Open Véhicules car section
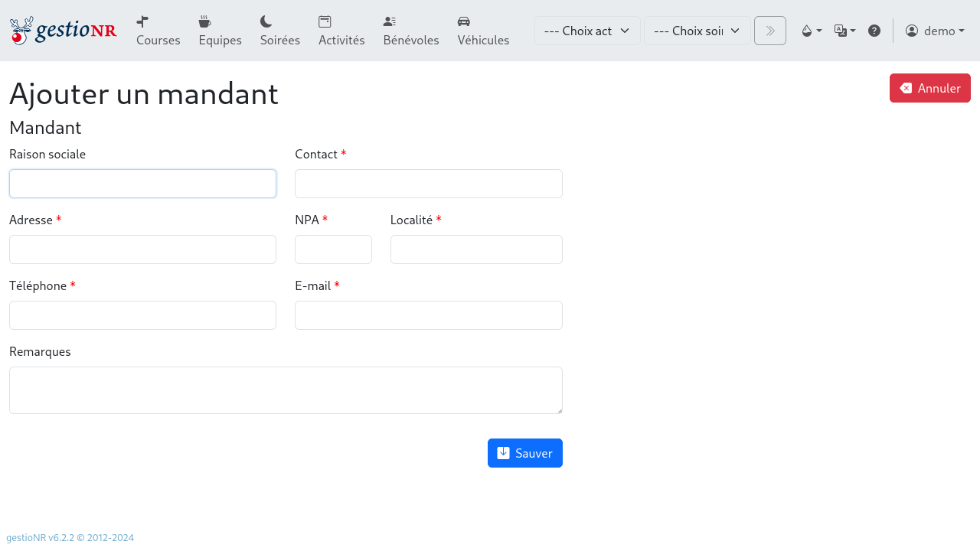This screenshot has height=551, width=980. (x=483, y=31)
